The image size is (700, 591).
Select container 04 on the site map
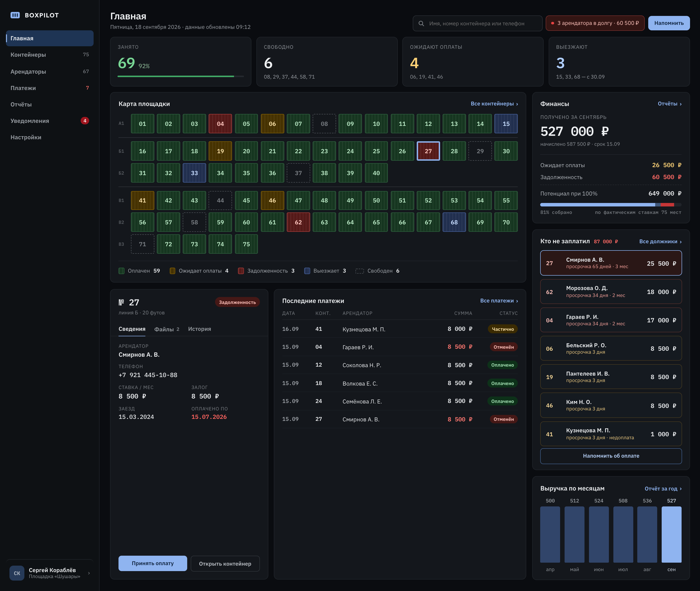point(220,124)
